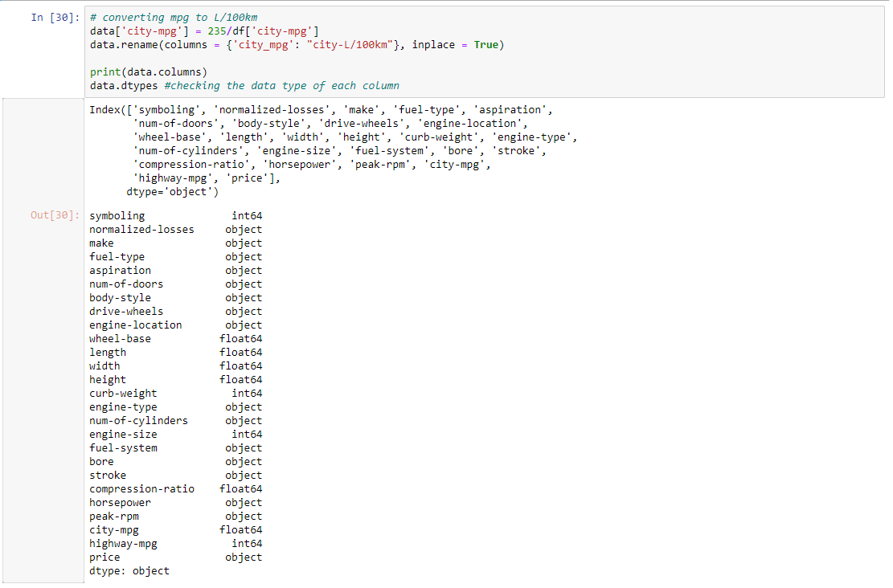Click the checking the data type comment
This screenshot has height=588, width=893.
pos(282,86)
